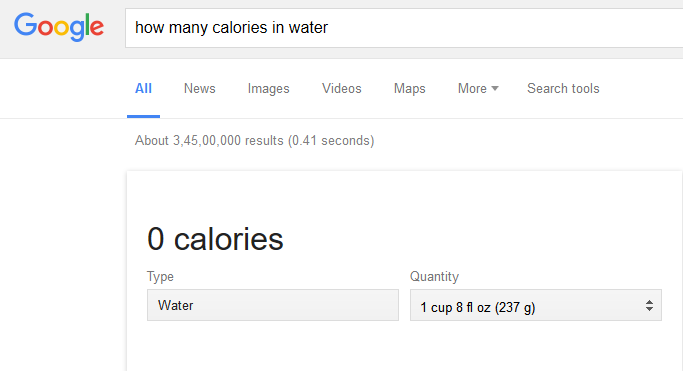
Task: Click the word water in search query
Action: coord(308,27)
